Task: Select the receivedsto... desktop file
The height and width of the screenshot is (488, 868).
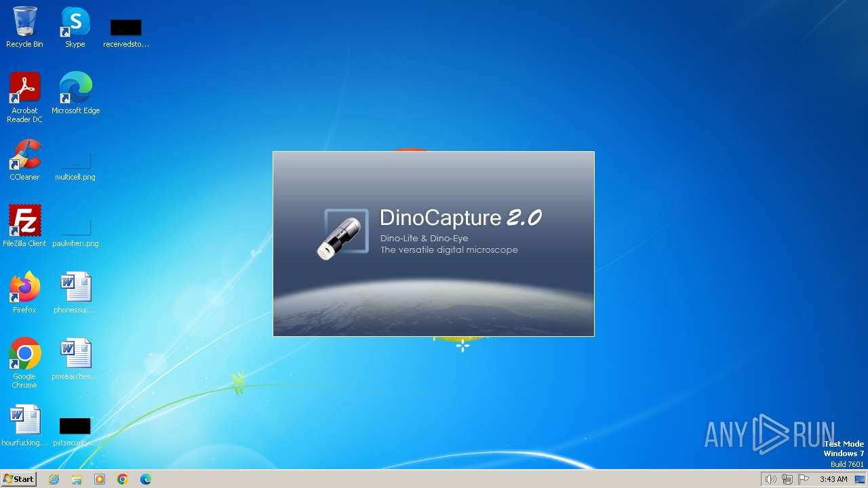Action: pyautogui.click(x=126, y=33)
